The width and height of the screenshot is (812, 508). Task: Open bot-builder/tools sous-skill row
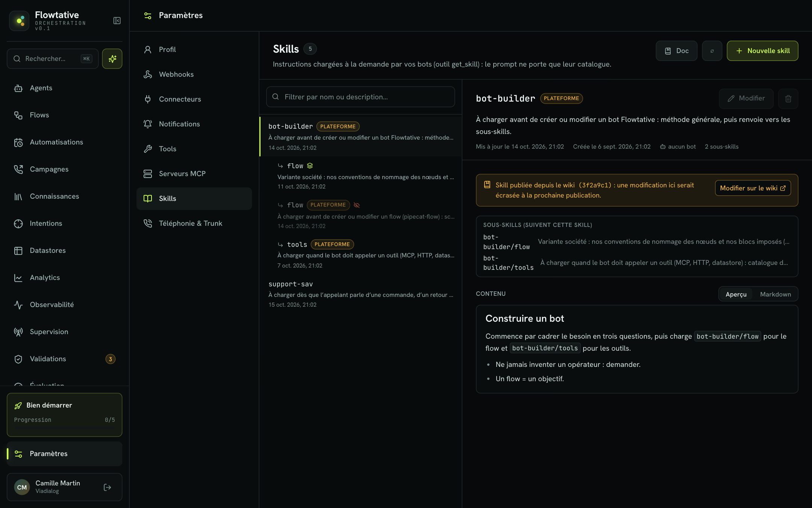[x=637, y=263]
